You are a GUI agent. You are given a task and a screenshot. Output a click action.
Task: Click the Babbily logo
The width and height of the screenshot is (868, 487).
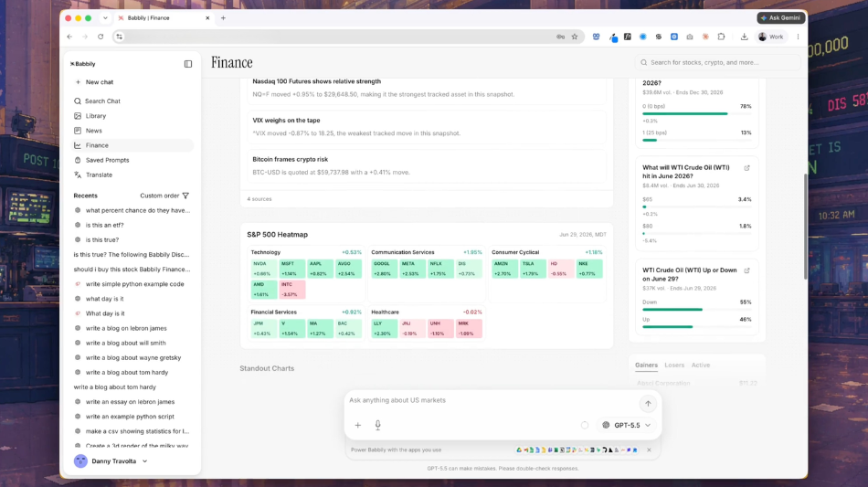[83, 64]
